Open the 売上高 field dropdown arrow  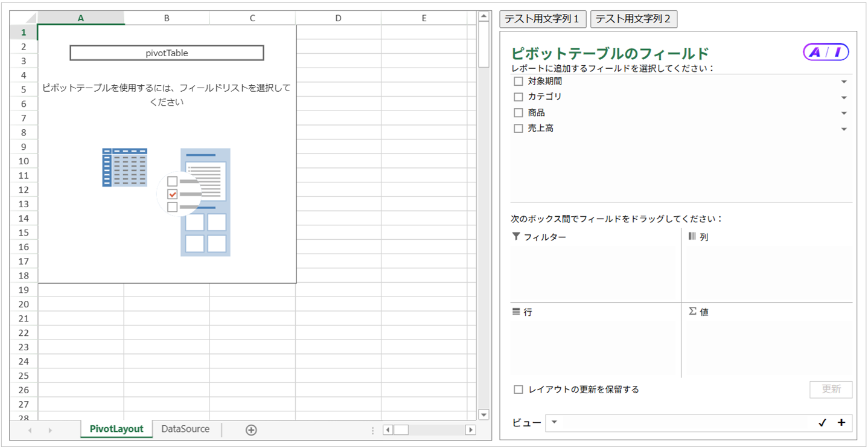click(x=844, y=129)
